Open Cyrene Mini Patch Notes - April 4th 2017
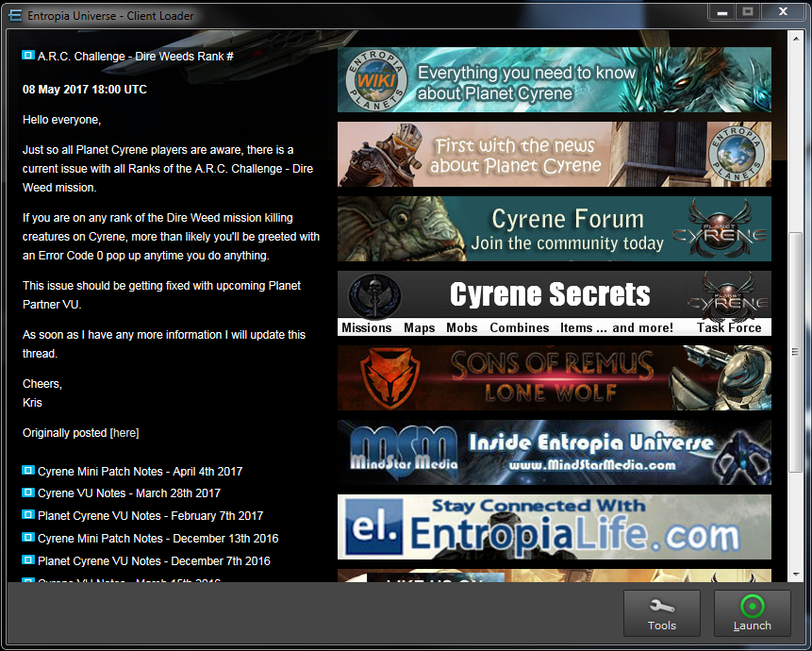This screenshot has height=651, width=812. pyautogui.click(x=140, y=472)
